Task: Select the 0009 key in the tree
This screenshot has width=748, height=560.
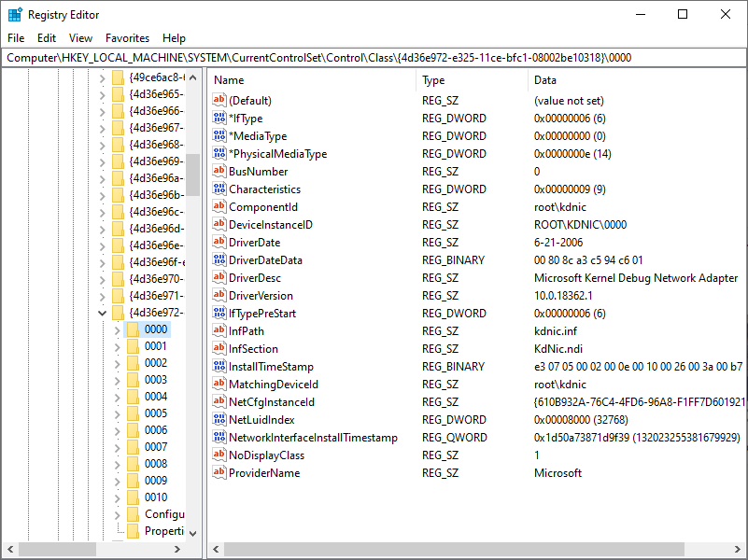Action: 156,481
